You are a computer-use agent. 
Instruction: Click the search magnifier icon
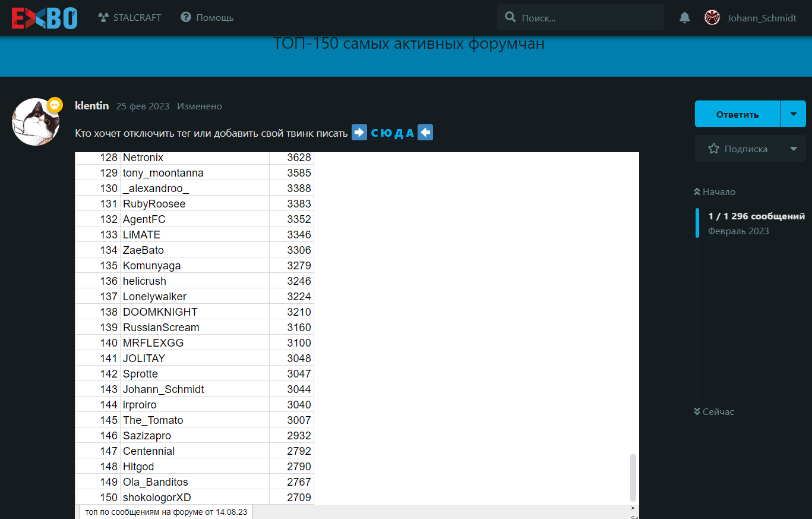pyautogui.click(x=510, y=17)
